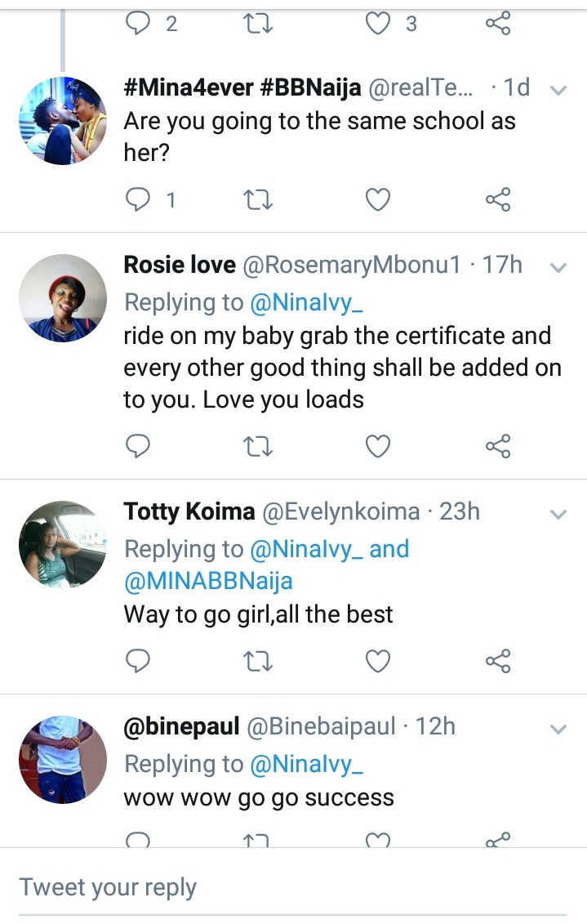Share Rosie love's tweet
587x924 pixels.
497,446
